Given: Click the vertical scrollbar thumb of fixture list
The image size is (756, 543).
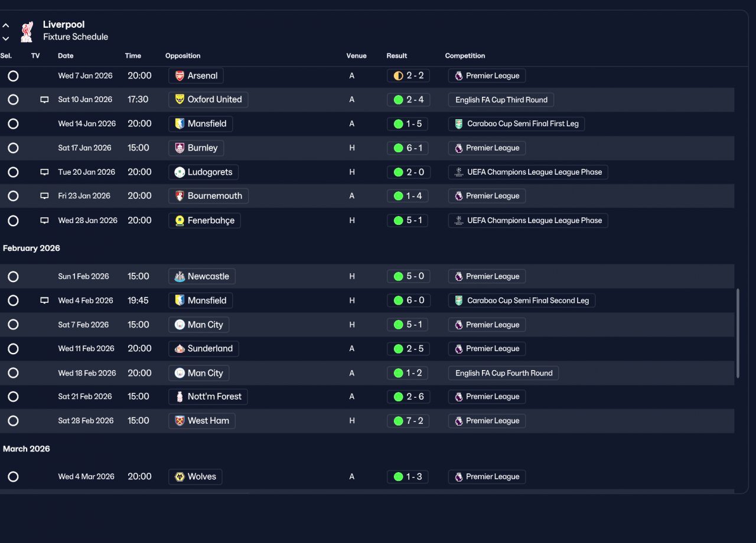Looking at the screenshot, I should [738, 333].
